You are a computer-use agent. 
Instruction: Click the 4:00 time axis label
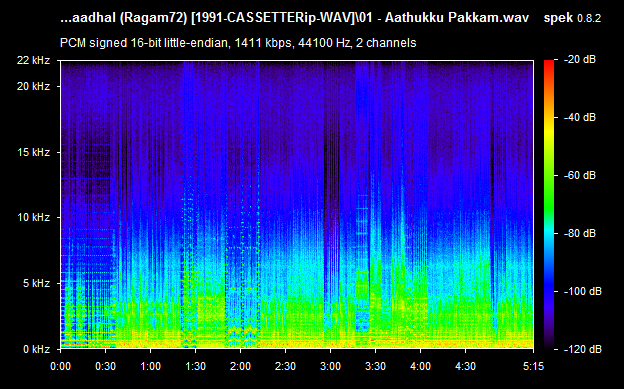point(420,366)
